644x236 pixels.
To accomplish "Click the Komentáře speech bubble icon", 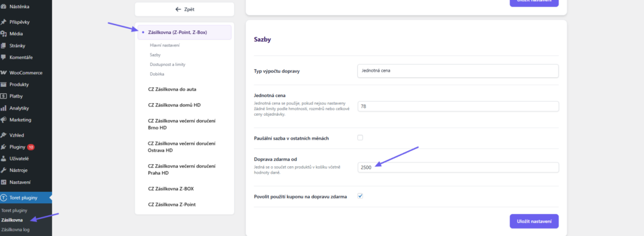I will point(4,57).
